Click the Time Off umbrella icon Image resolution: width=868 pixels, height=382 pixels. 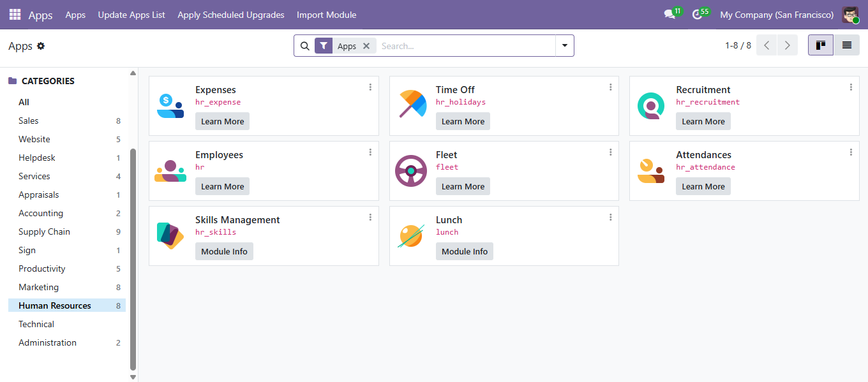click(412, 105)
